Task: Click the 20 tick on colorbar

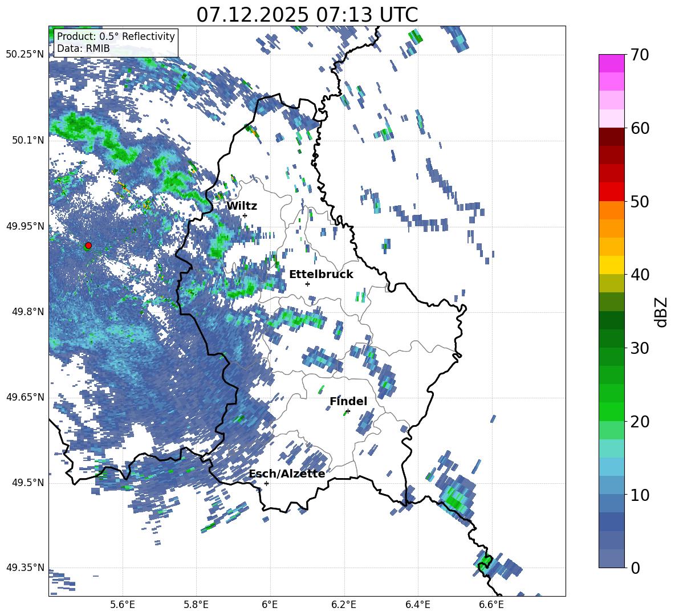Action: [x=640, y=422]
